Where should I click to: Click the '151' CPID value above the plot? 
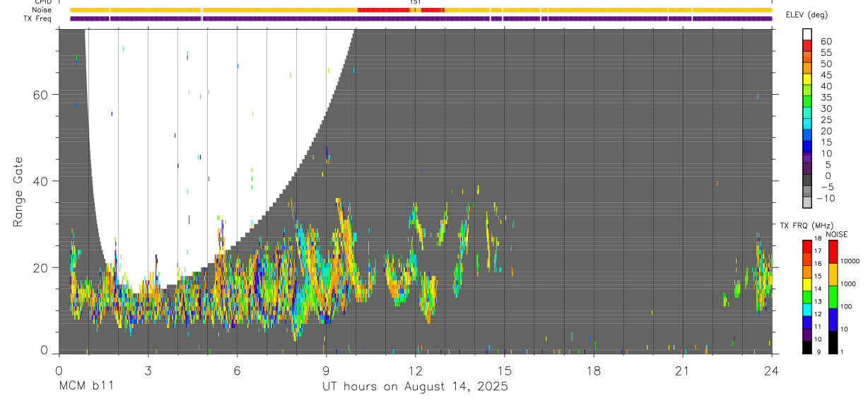415,2
